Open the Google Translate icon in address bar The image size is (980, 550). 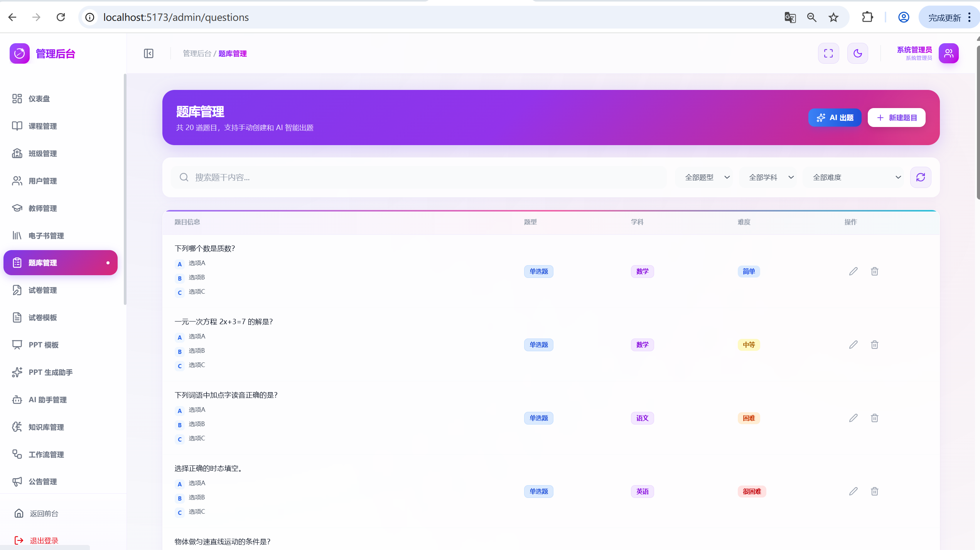pyautogui.click(x=790, y=17)
